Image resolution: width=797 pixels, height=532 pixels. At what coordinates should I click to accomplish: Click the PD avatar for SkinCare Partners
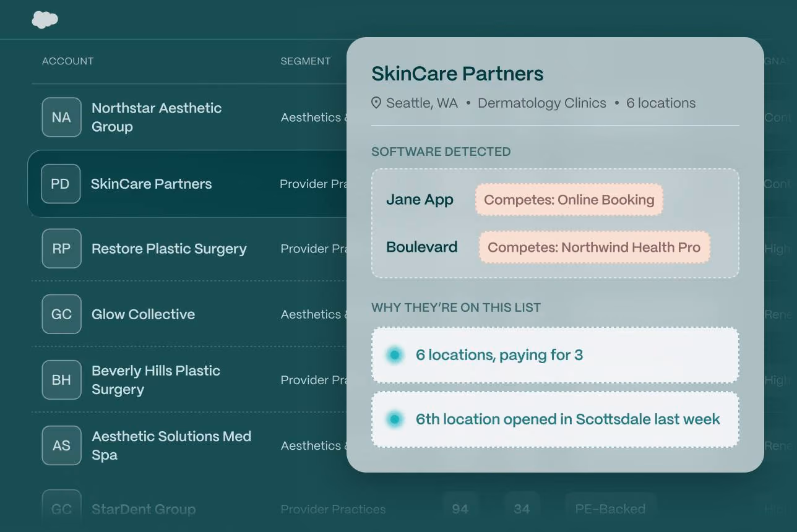click(61, 184)
